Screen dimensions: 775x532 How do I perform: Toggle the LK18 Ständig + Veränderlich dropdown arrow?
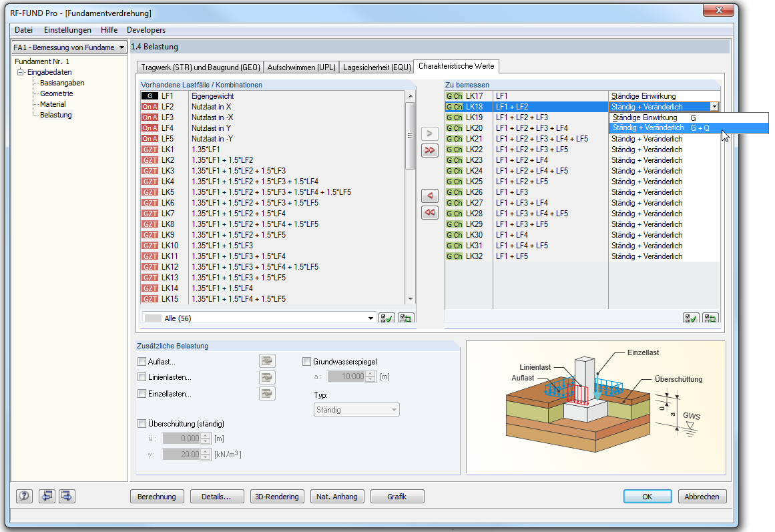(714, 107)
